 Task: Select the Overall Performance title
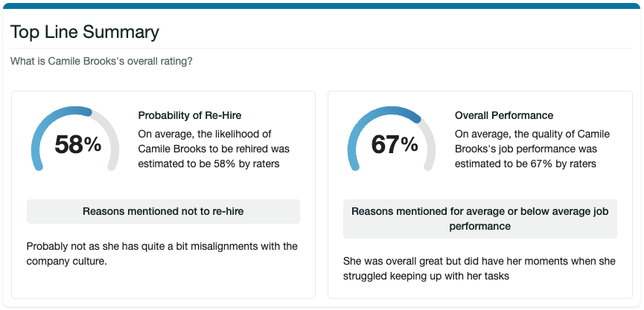point(504,115)
